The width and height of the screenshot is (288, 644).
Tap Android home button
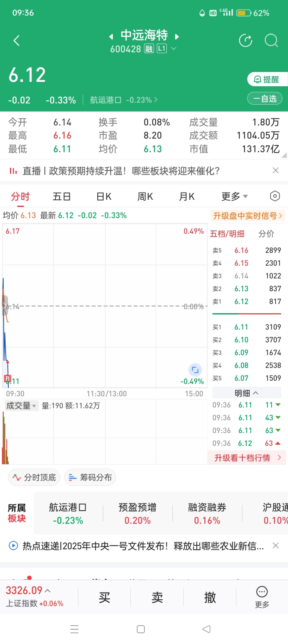pos(141,629)
